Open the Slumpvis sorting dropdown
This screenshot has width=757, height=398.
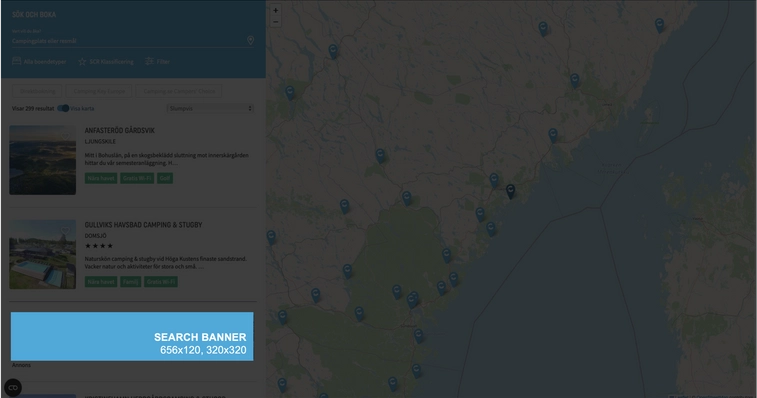[210, 109]
